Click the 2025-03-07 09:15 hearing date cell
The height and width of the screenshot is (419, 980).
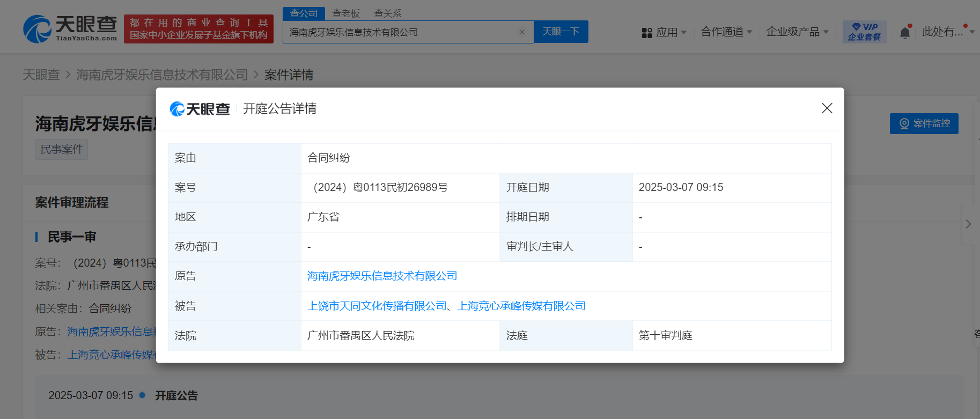click(732, 188)
